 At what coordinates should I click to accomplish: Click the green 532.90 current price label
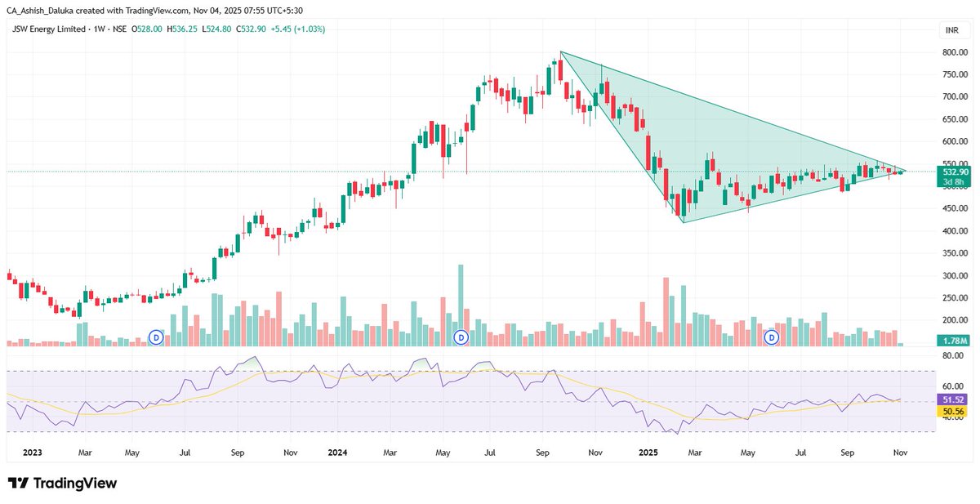[954, 172]
